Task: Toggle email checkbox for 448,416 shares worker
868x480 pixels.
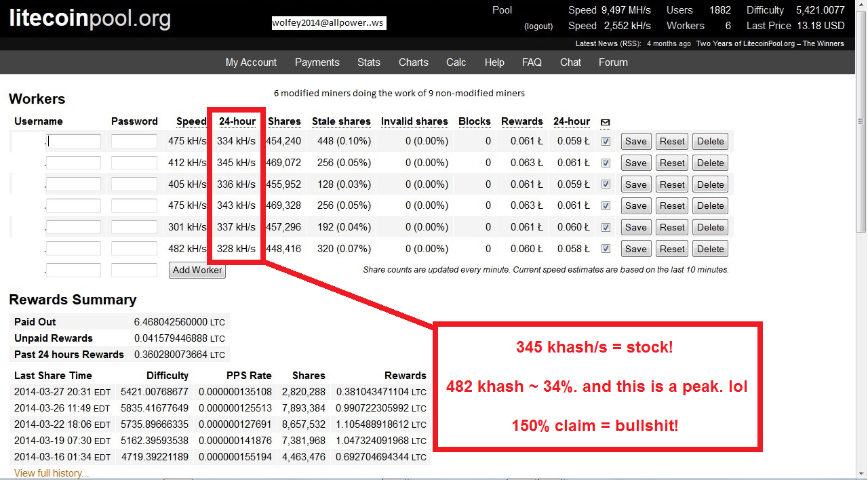Action: tap(606, 249)
